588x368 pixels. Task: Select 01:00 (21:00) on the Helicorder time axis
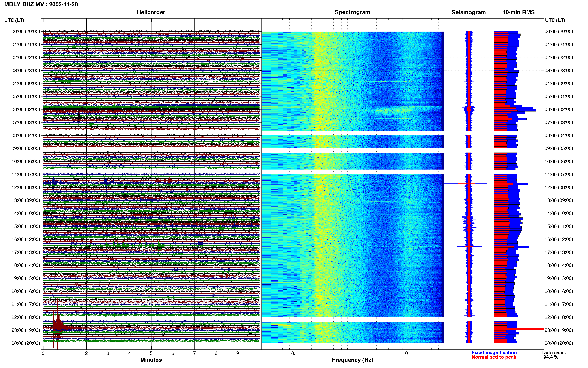26,45
